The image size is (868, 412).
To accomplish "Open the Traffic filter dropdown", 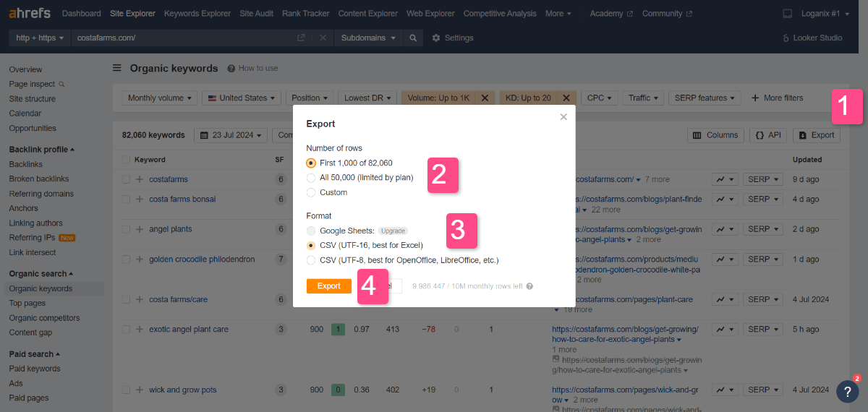I will (x=644, y=98).
